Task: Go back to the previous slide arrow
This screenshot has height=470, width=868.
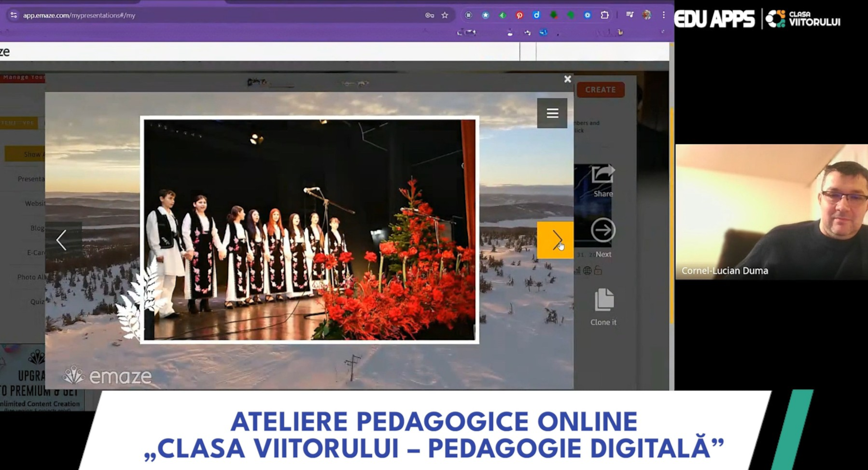Action: tap(62, 240)
